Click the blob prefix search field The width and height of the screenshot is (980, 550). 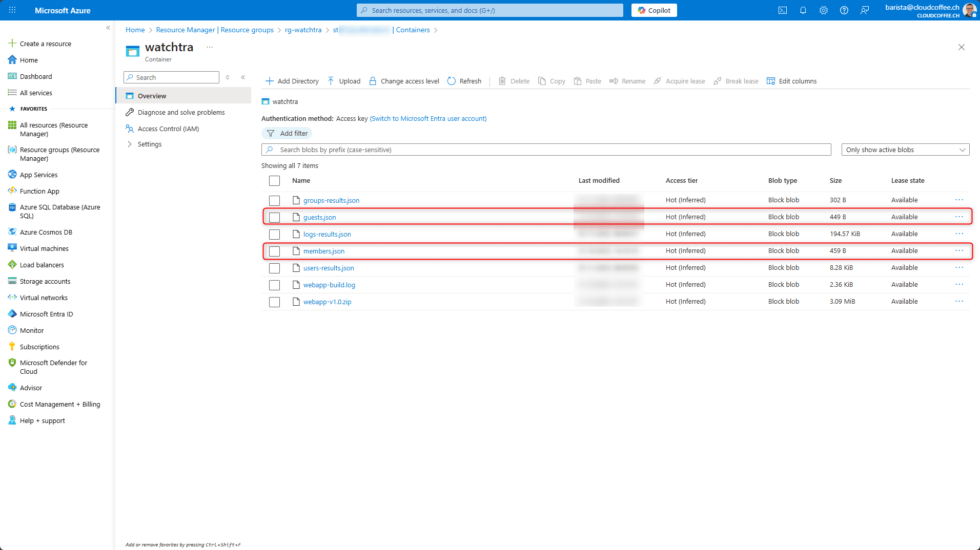pyautogui.click(x=546, y=150)
